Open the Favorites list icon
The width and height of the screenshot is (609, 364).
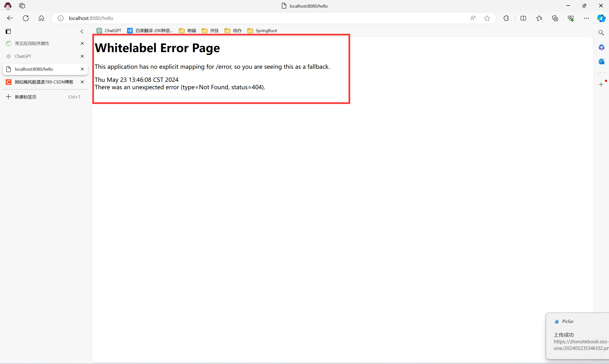(539, 18)
